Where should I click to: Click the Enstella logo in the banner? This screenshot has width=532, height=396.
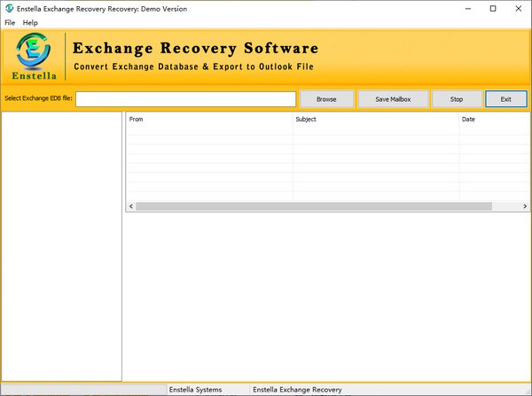tap(33, 55)
